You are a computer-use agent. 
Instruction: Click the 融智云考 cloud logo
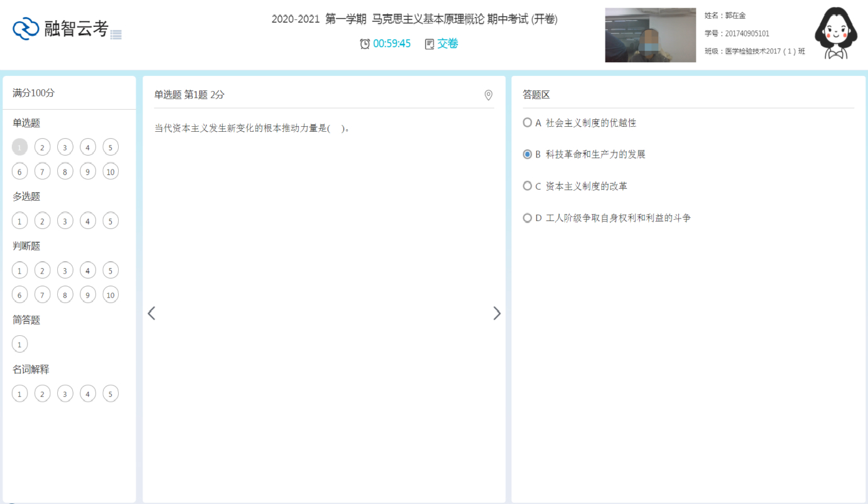click(x=26, y=29)
